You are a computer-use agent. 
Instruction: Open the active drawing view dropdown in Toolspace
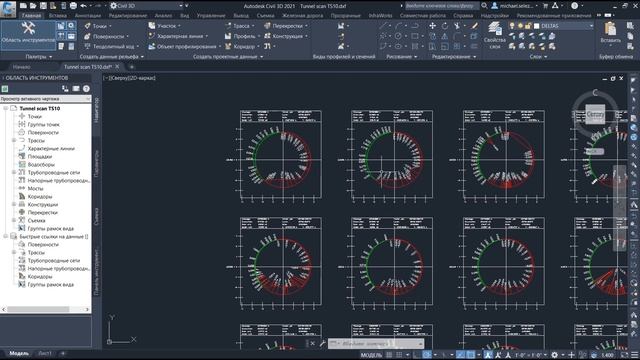tap(45, 99)
